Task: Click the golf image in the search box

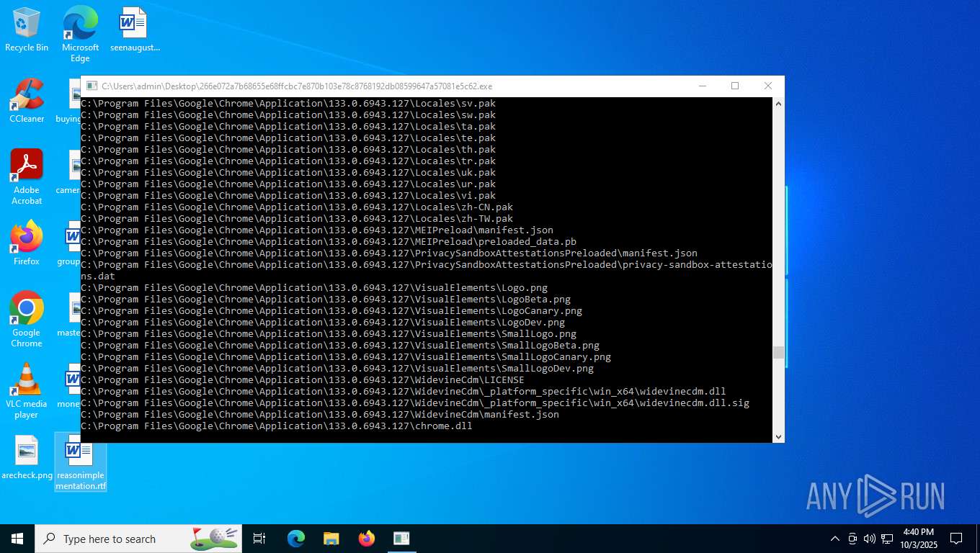Action: click(x=215, y=538)
